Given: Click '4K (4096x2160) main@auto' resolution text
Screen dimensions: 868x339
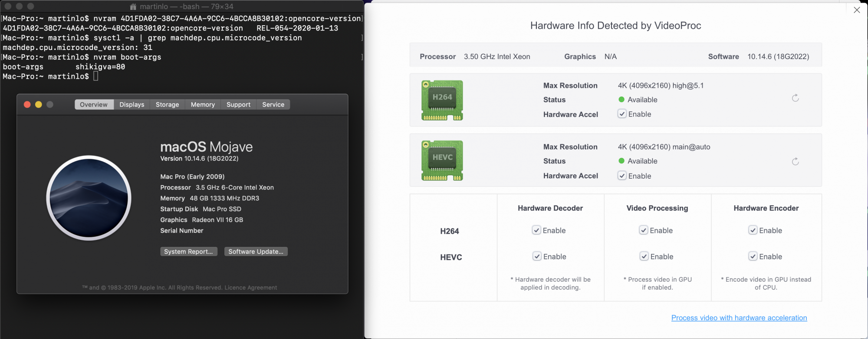Looking at the screenshot, I should point(664,147).
